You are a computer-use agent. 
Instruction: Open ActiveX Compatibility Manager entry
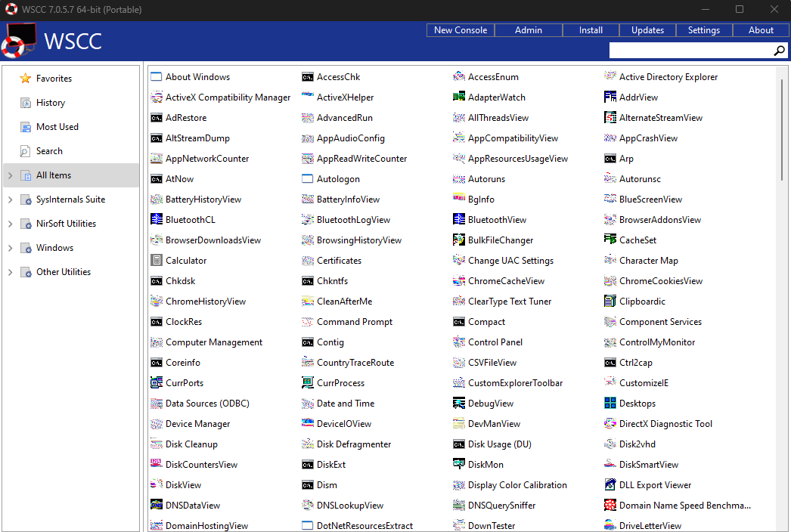[228, 97]
